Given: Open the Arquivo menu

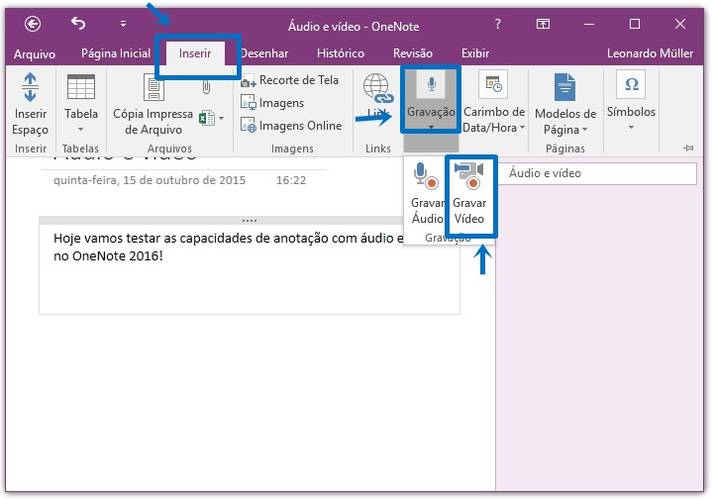Looking at the screenshot, I should click(x=35, y=54).
